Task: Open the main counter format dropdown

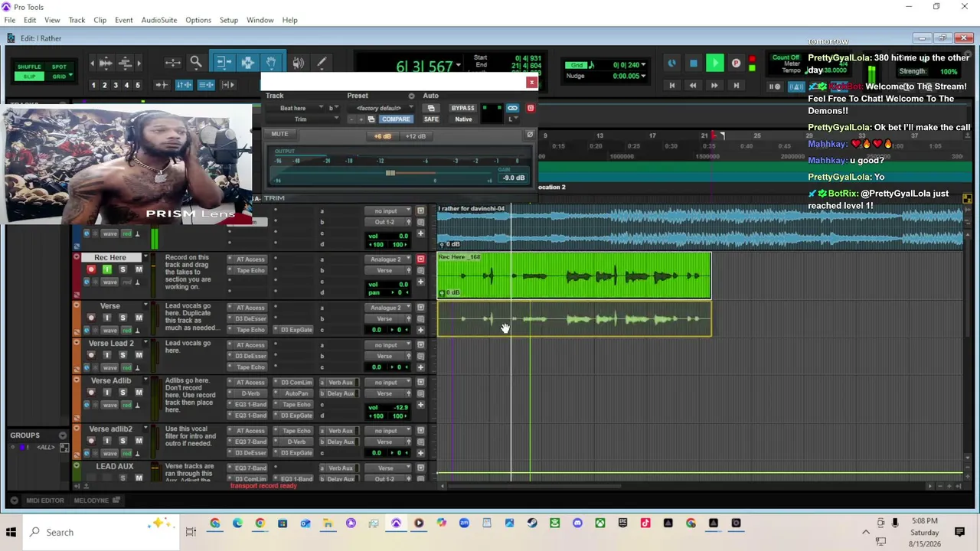Action: coord(459,65)
